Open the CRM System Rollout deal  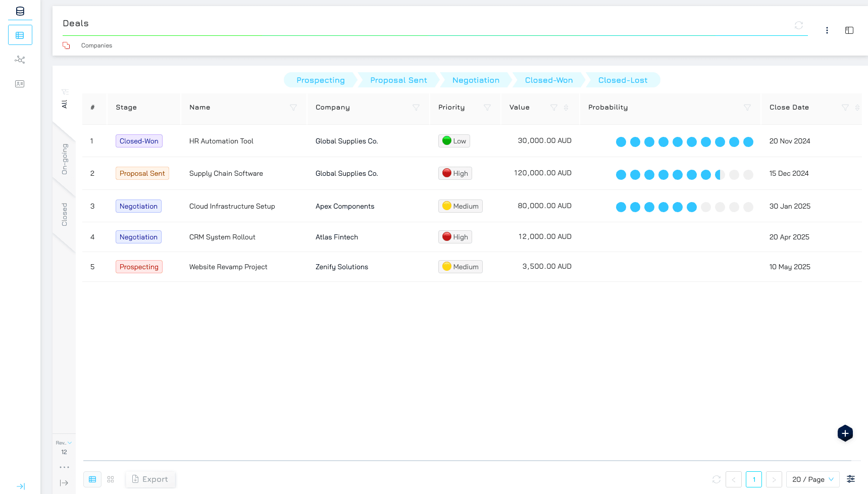pos(222,237)
